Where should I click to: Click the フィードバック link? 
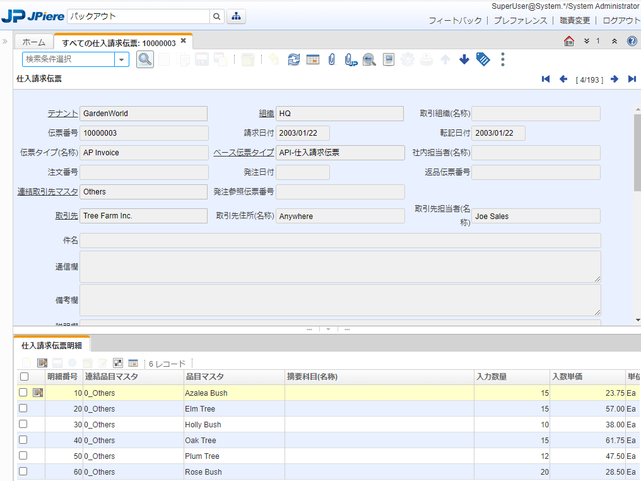click(455, 20)
